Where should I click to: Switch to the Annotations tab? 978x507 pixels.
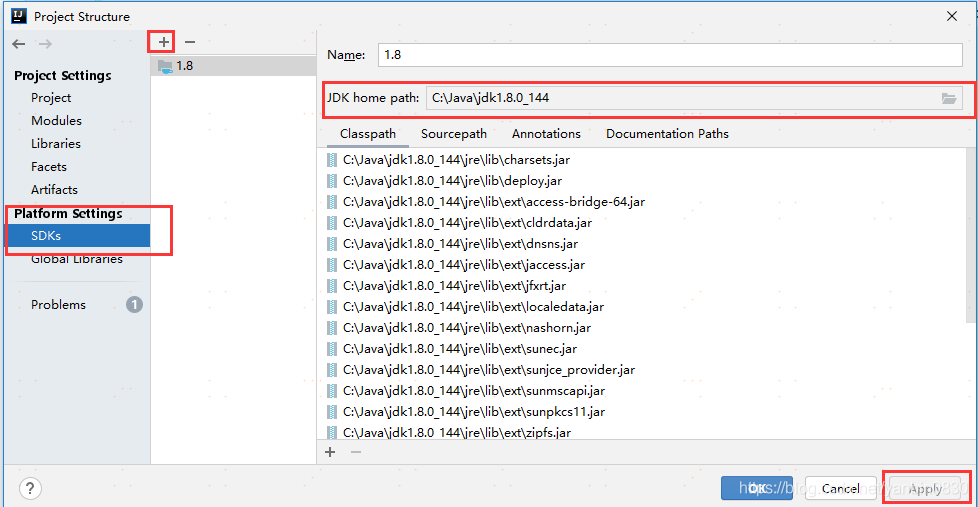click(x=546, y=133)
